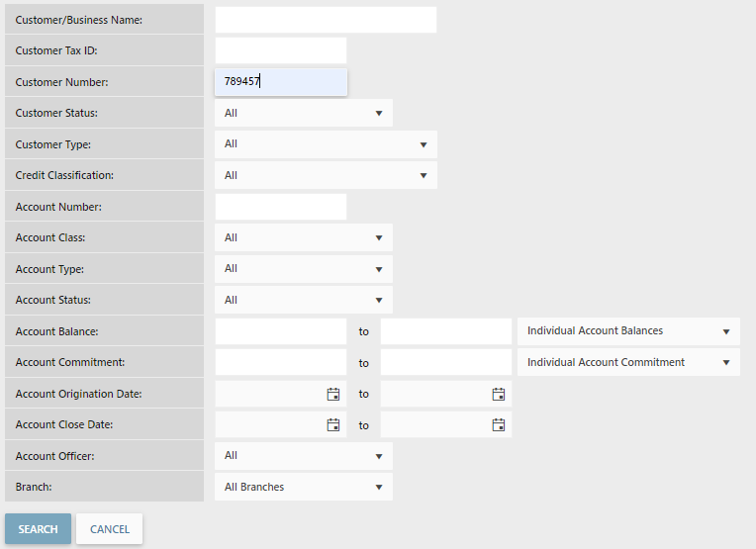
Task: Click the Account Balance minimum field
Action: pyautogui.click(x=280, y=331)
